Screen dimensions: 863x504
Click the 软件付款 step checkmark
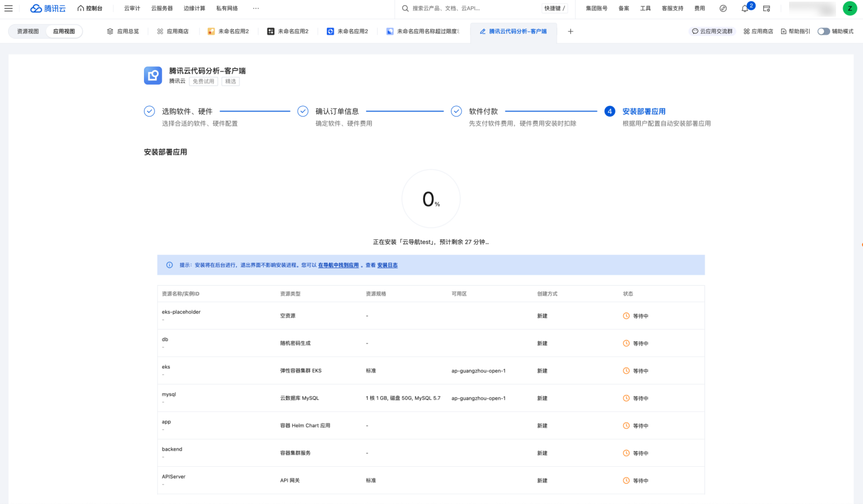(456, 111)
